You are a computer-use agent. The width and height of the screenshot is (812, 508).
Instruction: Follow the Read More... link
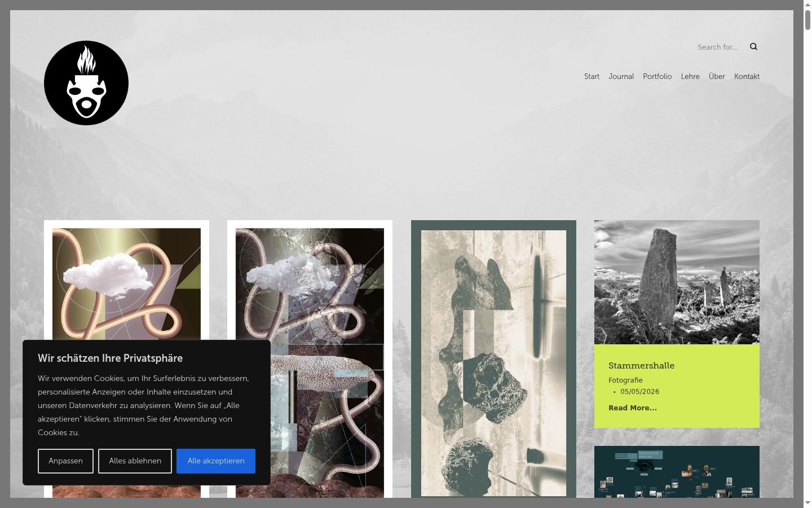[x=633, y=408]
